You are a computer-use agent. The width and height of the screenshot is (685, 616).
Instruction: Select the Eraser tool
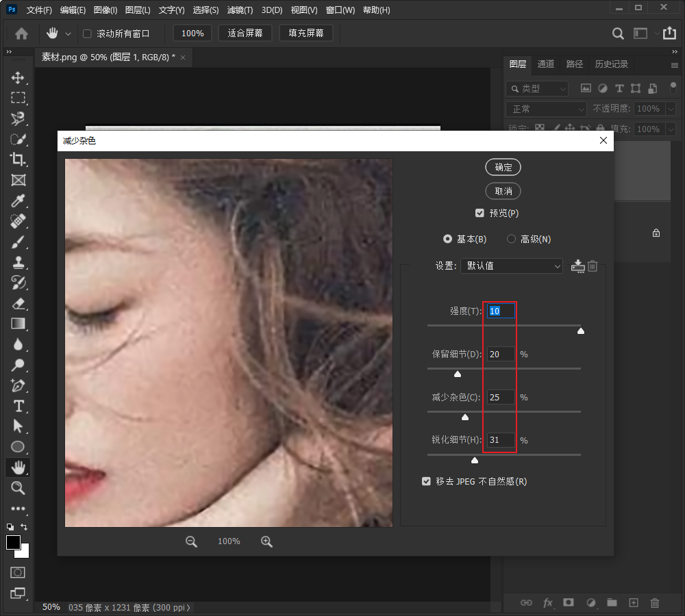click(18, 303)
